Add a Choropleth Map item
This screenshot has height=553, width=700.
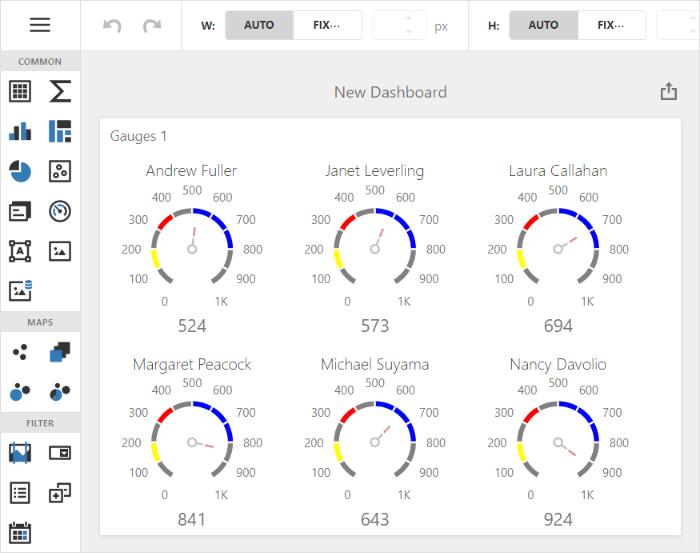pos(60,352)
